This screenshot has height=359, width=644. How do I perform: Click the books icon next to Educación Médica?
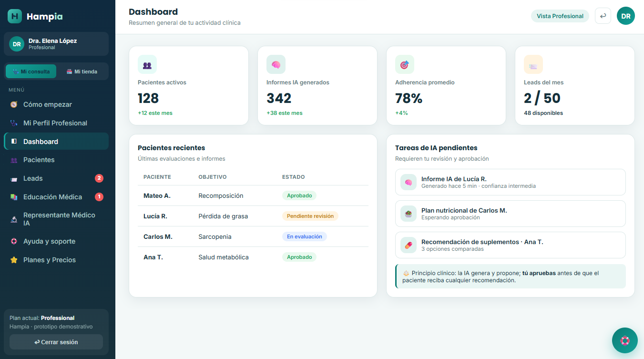tap(14, 197)
